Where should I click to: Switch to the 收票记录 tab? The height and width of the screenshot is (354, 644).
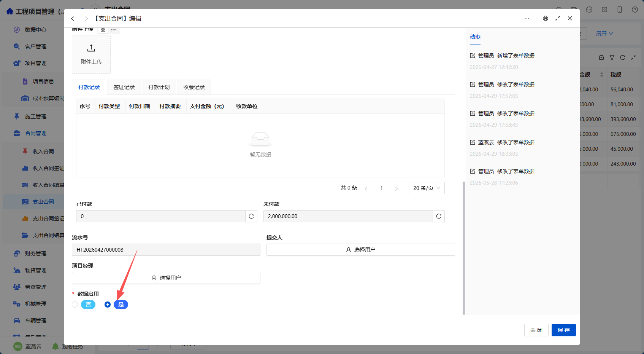coord(194,87)
